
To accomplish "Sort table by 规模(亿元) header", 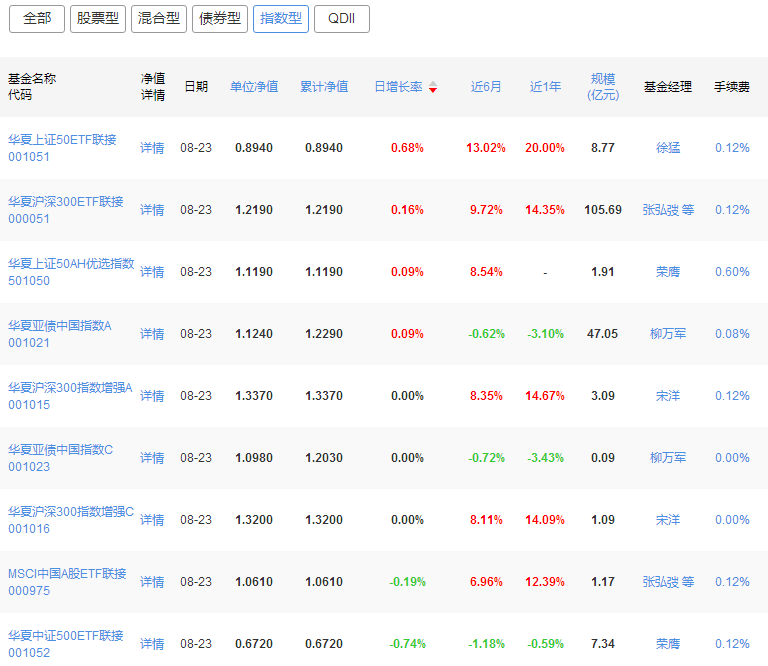I will tap(603, 87).
